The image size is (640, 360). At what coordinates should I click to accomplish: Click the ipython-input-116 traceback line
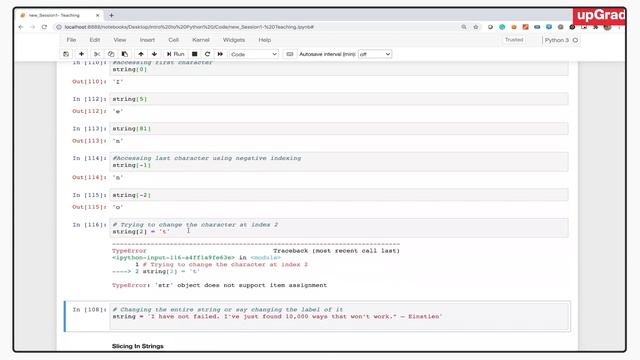pos(196,258)
